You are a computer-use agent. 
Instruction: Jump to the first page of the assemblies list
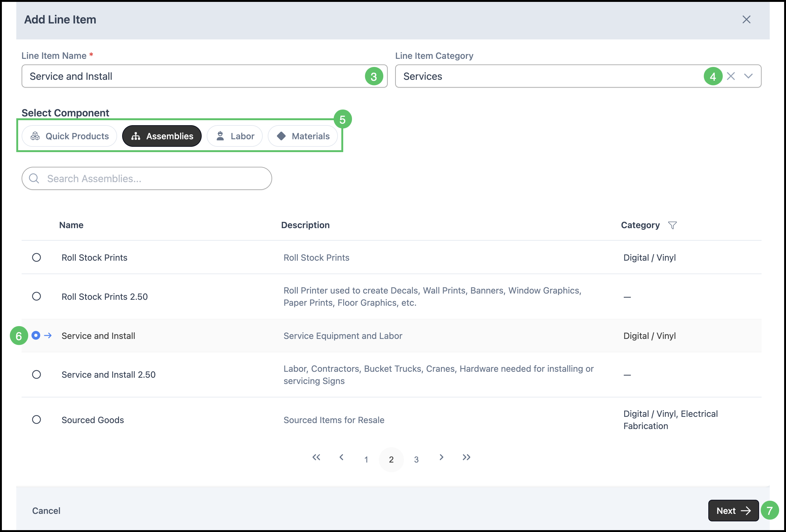click(x=316, y=457)
